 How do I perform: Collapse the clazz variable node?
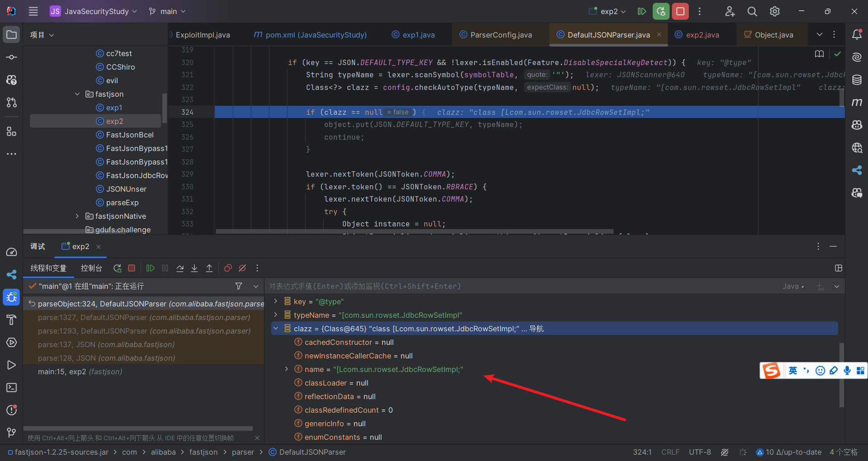click(276, 329)
